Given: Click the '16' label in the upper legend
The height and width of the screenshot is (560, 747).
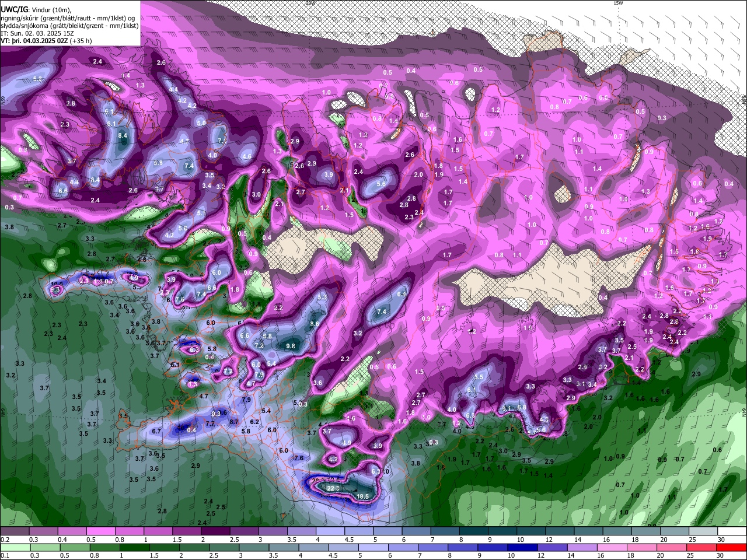Looking at the screenshot, I should [x=606, y=540].
